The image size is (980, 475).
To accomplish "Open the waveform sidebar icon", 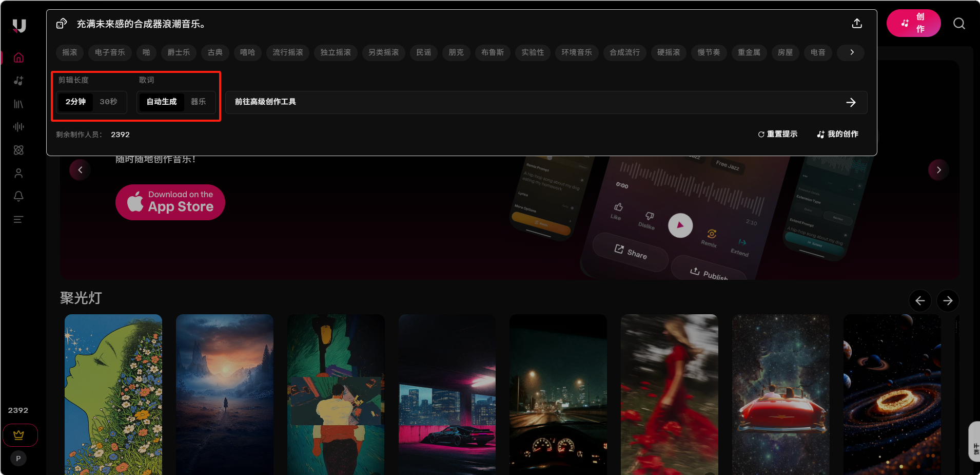I will 18,127.
